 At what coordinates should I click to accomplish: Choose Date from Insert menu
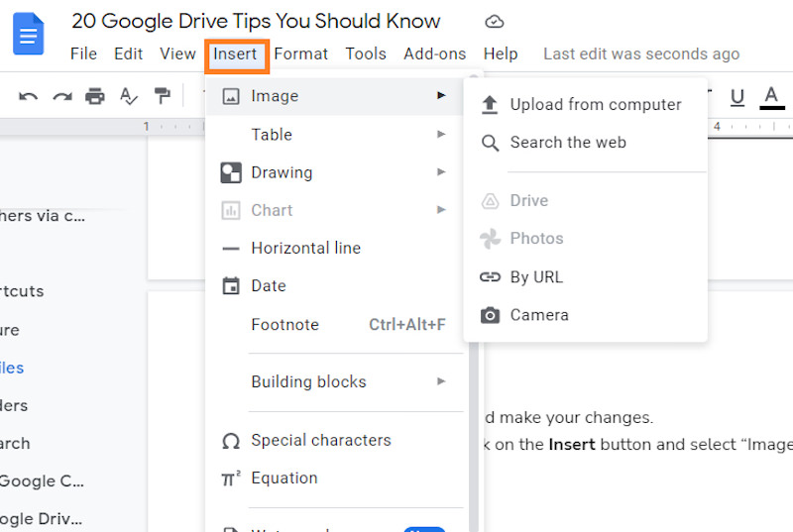click(x=335, y=286)
